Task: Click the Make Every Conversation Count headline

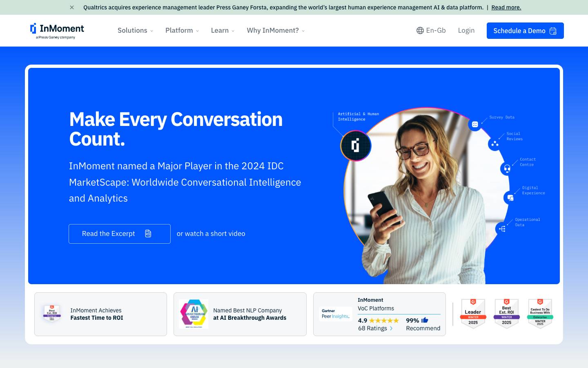Action: point(176,129)
